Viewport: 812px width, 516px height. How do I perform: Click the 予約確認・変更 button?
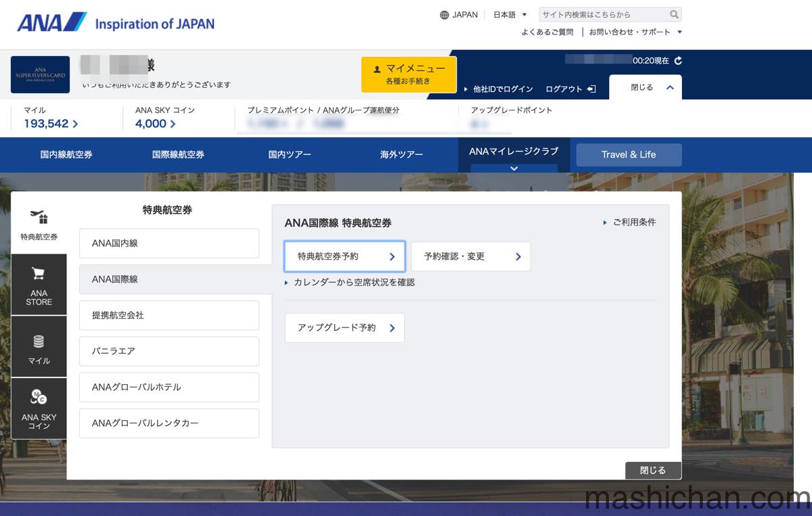pyautogui.click(x=471, y=256)
